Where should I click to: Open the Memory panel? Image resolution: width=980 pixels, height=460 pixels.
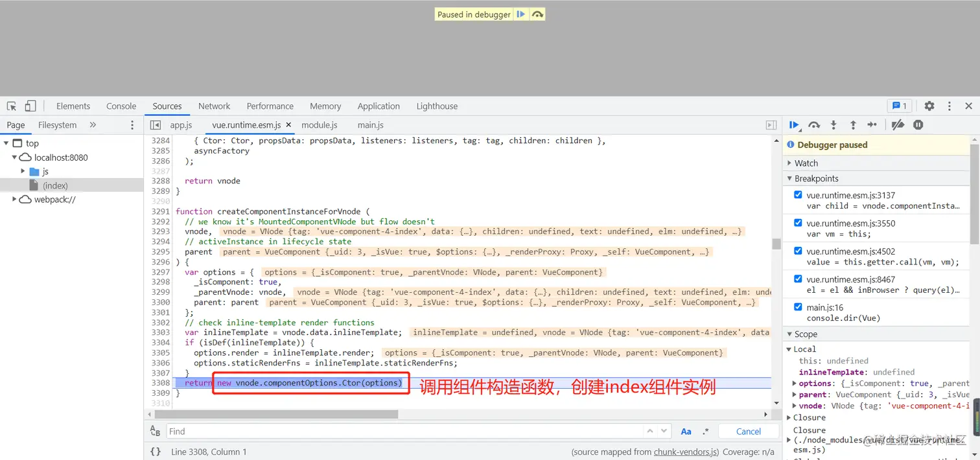click(x=325, y=106)
